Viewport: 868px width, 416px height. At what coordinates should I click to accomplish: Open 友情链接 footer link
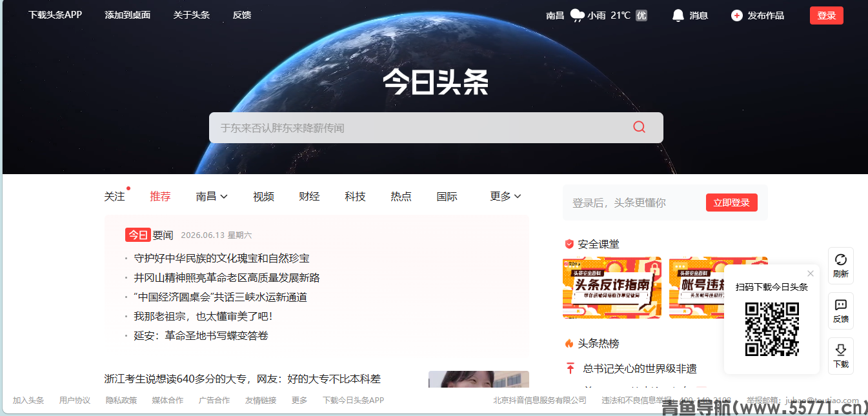261,400
